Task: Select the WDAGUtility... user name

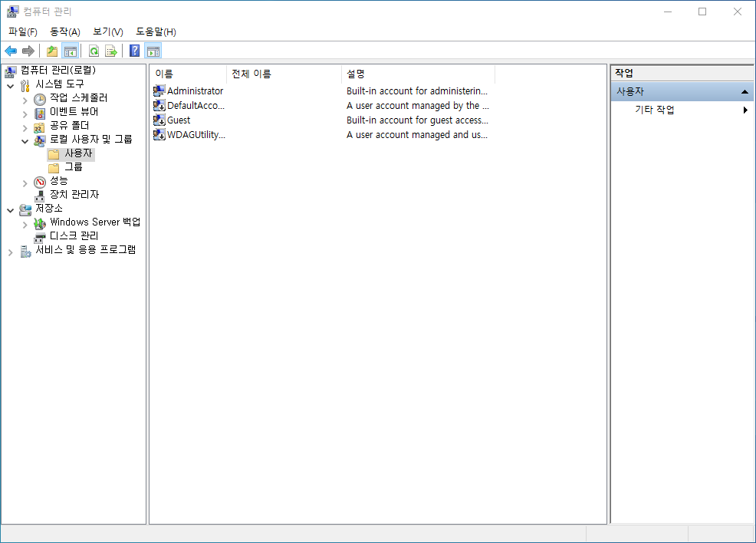Action: pyautogui.click(x=196, y=134)
